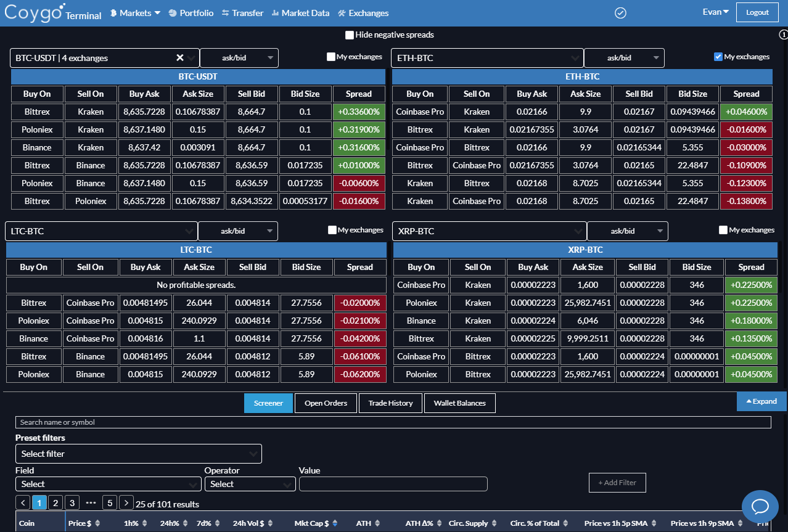Uncheck My exchanges for ETH-BTC panel
Image resolution: width=788 pixels, height=532 pixels.
pyautogui.click(x=718, y=57)
